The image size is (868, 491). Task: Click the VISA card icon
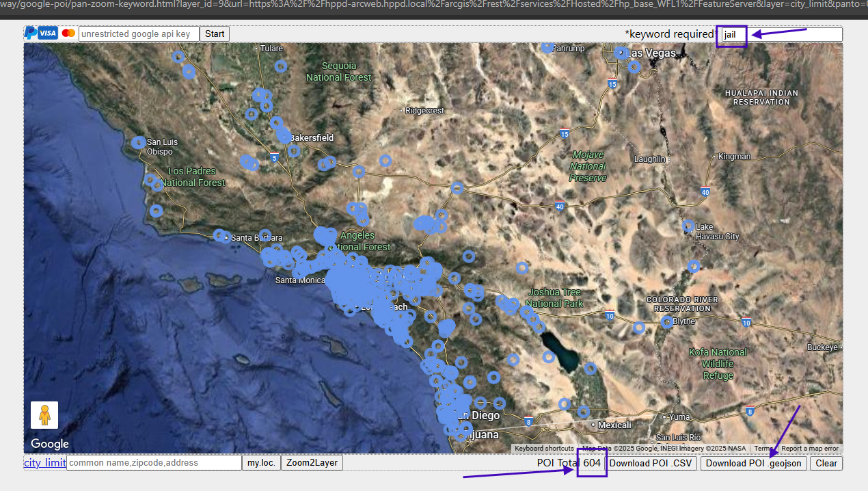(48, 34)
